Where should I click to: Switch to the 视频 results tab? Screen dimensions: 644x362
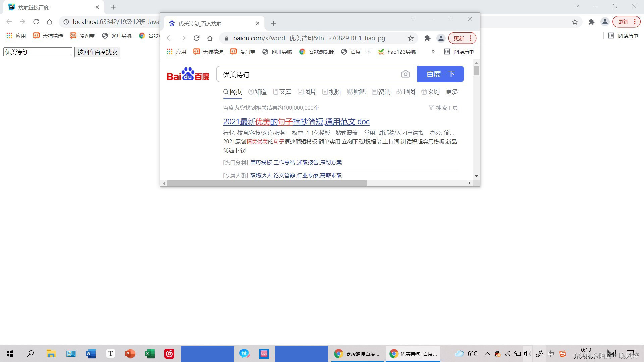331,92
